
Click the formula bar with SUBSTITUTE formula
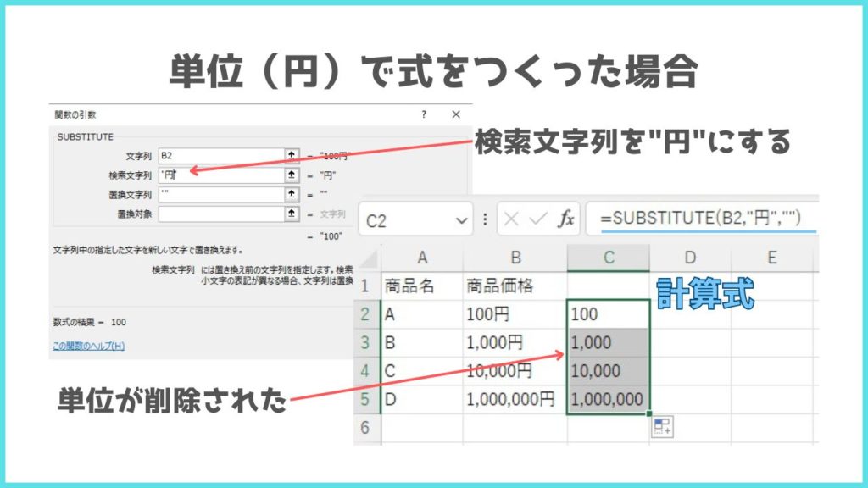coord(704,219)
